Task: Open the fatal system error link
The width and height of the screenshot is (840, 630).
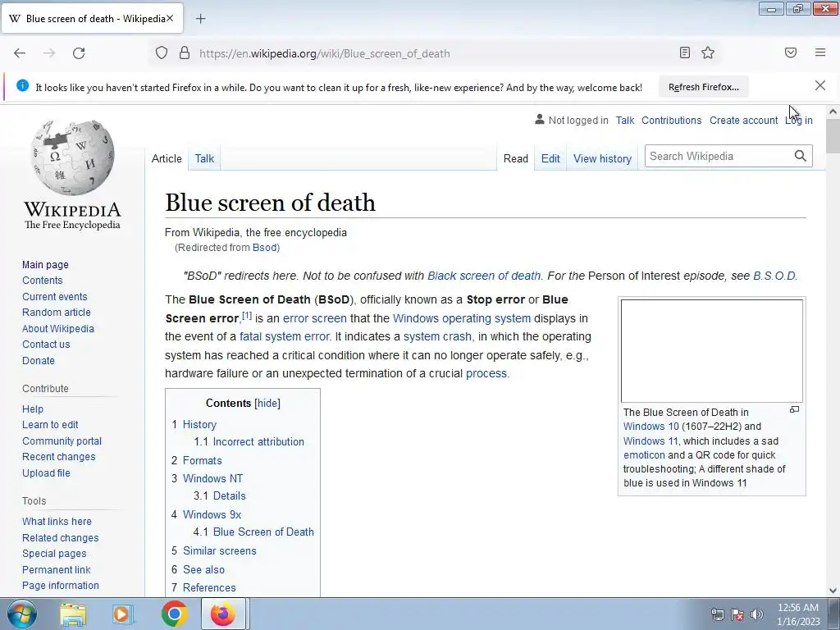Action: click(285, 336)
